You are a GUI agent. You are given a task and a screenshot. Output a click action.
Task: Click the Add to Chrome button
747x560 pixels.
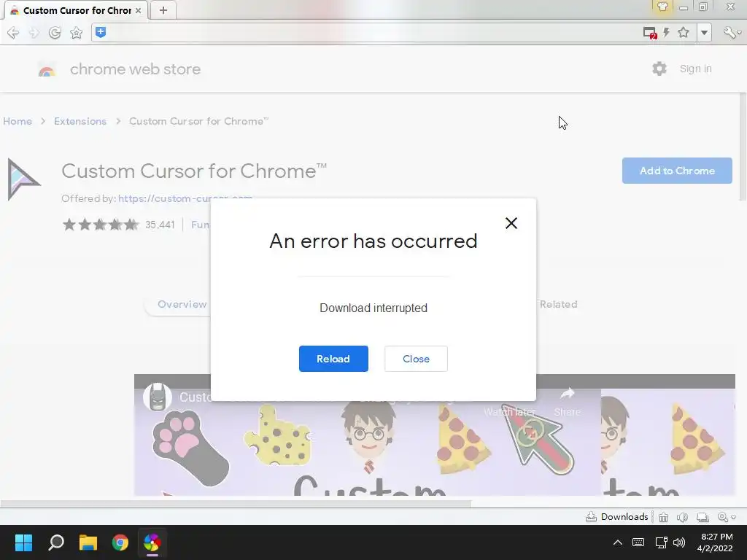677,171
